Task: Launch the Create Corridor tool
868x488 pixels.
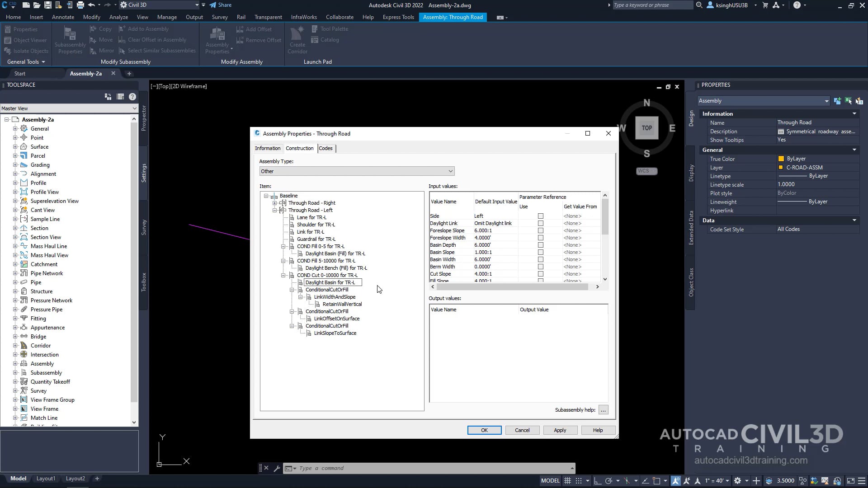Action: 297,40
